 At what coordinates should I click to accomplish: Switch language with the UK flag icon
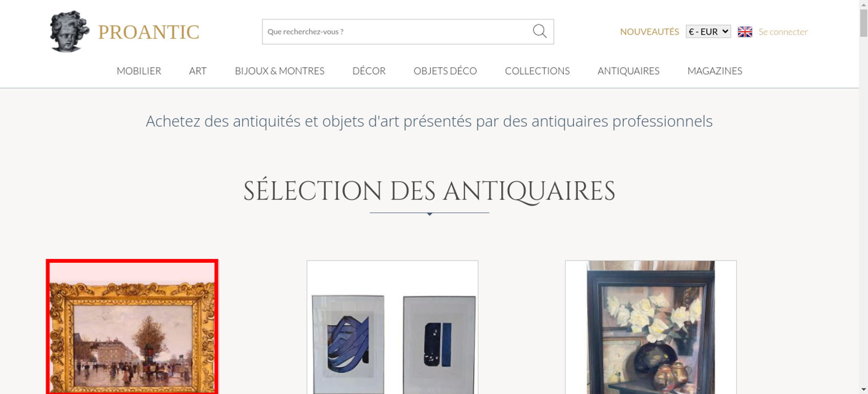[x=745, y=32]
